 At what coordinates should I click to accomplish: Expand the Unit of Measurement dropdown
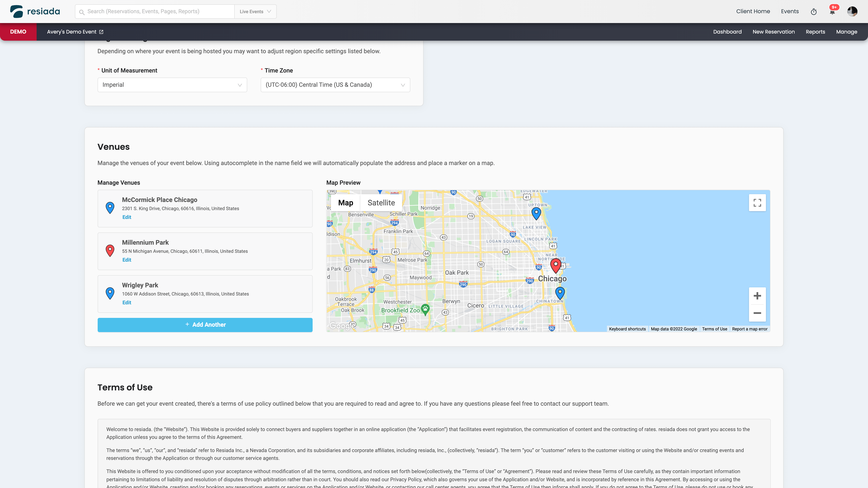tap(172, 85)
